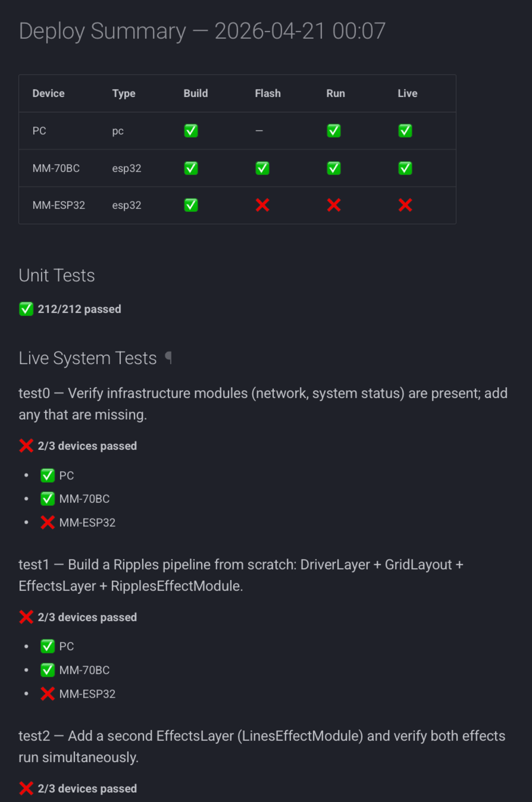The width and height of the screenshot is (532, 802).
Task: Click the Device column header
Action: click(x=48, y=93)
